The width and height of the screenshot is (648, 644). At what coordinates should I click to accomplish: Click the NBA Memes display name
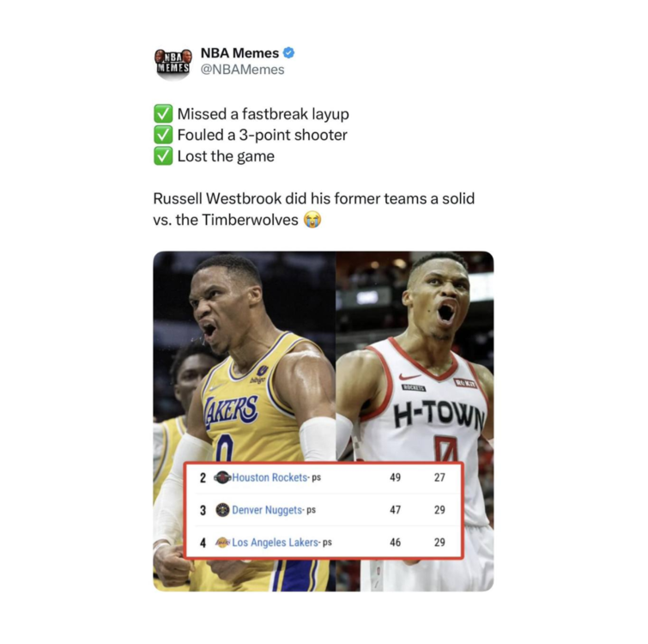click(239, 53)
